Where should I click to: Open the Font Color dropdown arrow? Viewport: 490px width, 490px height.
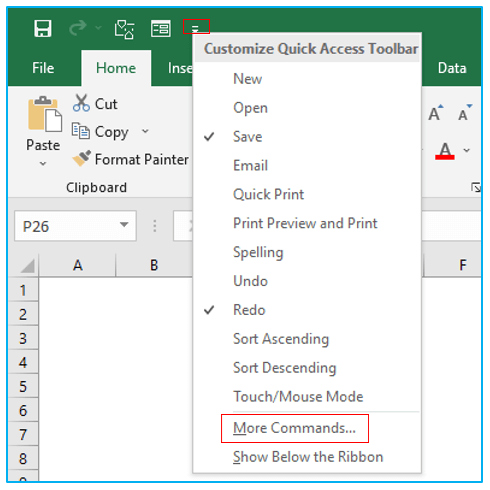(467, 150)
